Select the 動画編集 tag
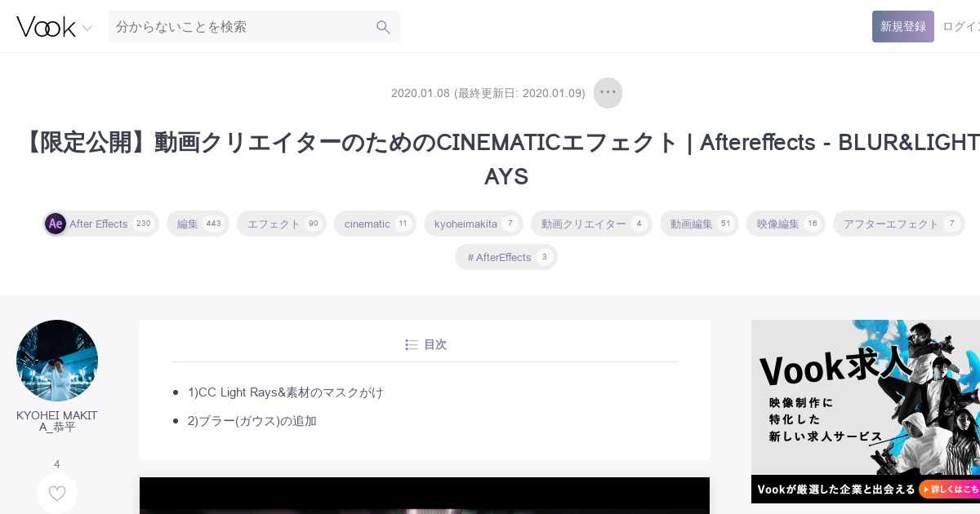Image resolution: width=980 pixels, height=514 pixels. click(x=699, y=224)
